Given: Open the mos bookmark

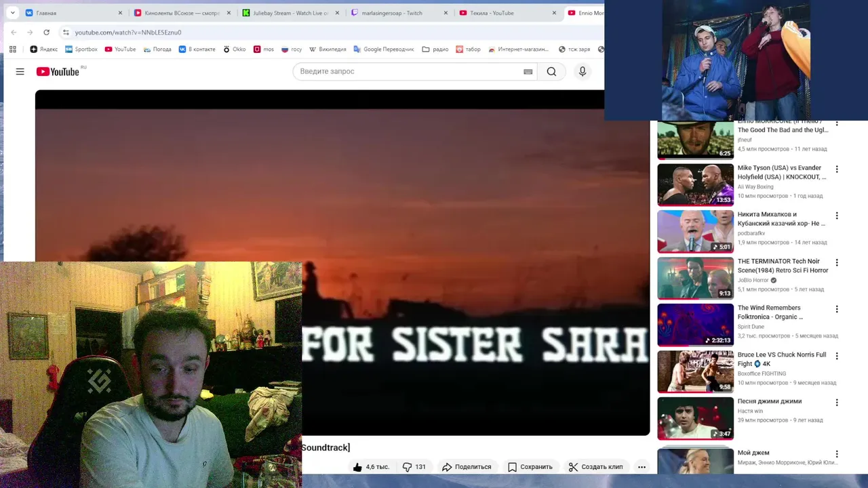Looking at the screenshot, I should [264, 49].
